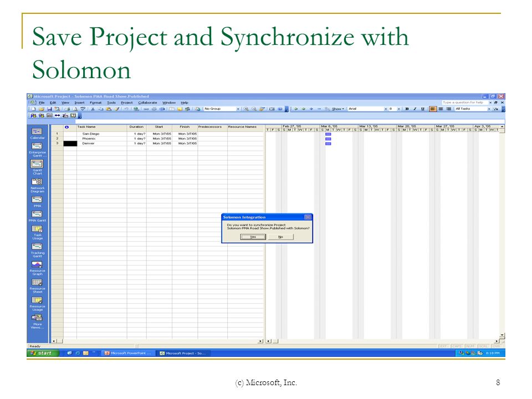Viewport: 532px width, 399px height.
Task: Select the Denver task name cell
Action: click(x=102, y=143)
